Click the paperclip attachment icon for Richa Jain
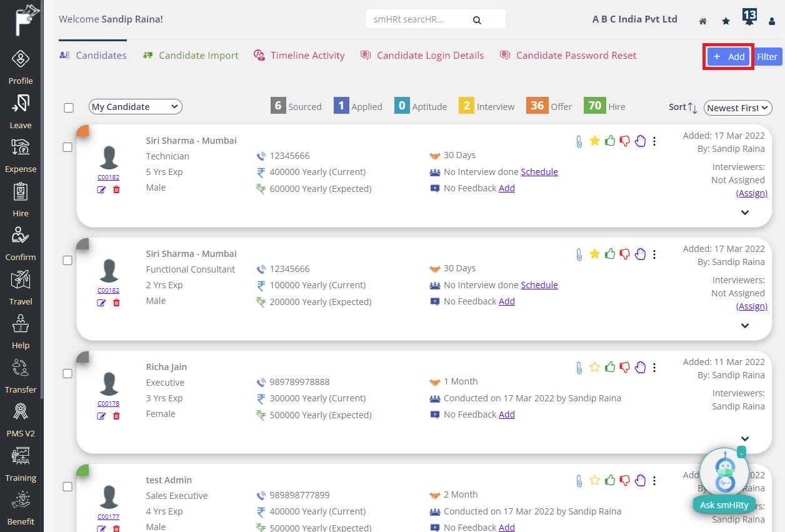Viewport: 785px width, 532px height. [x=578, y=368]
